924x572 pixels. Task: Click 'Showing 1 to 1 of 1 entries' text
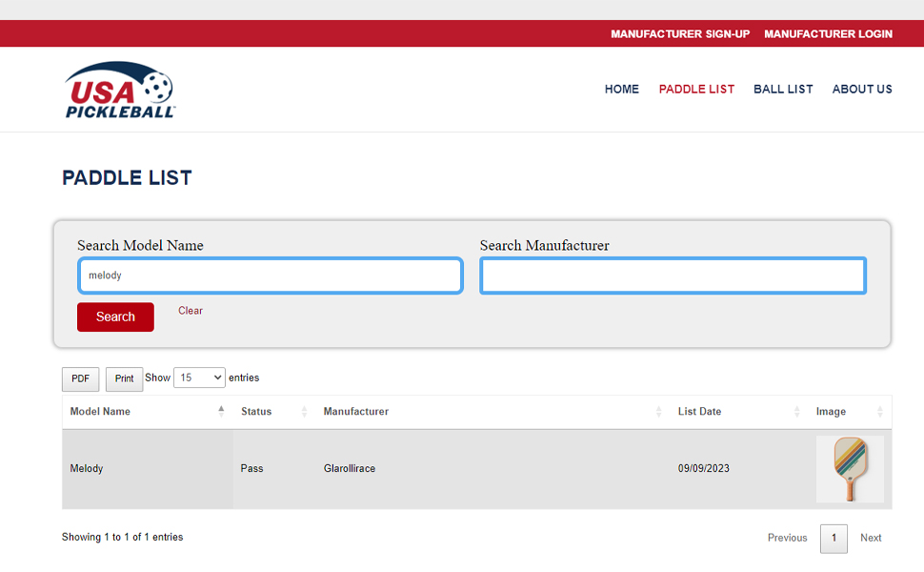click(123, 538)
